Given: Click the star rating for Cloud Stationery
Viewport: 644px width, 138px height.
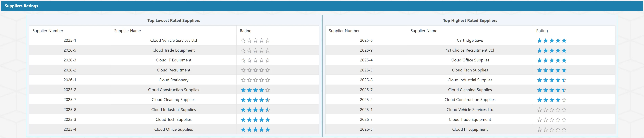Looking at the screenshot, I should point(255,80).
